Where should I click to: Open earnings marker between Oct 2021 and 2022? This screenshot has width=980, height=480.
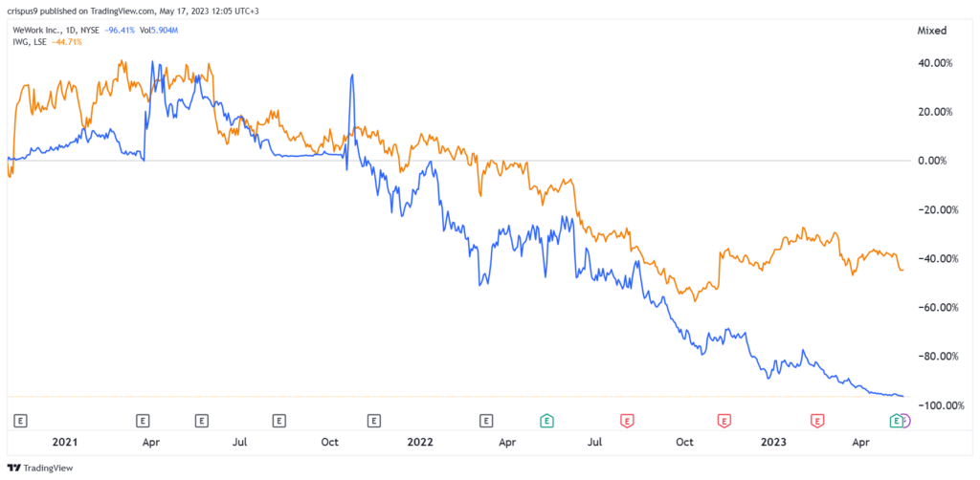[x=374, y=420]
